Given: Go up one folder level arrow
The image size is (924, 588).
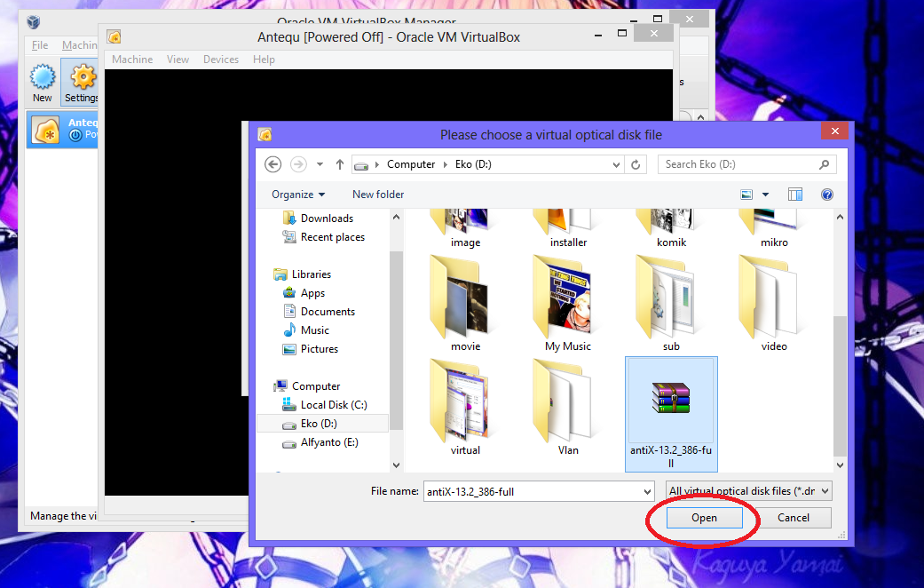Looking at the screenshot, I should (339, 164).
